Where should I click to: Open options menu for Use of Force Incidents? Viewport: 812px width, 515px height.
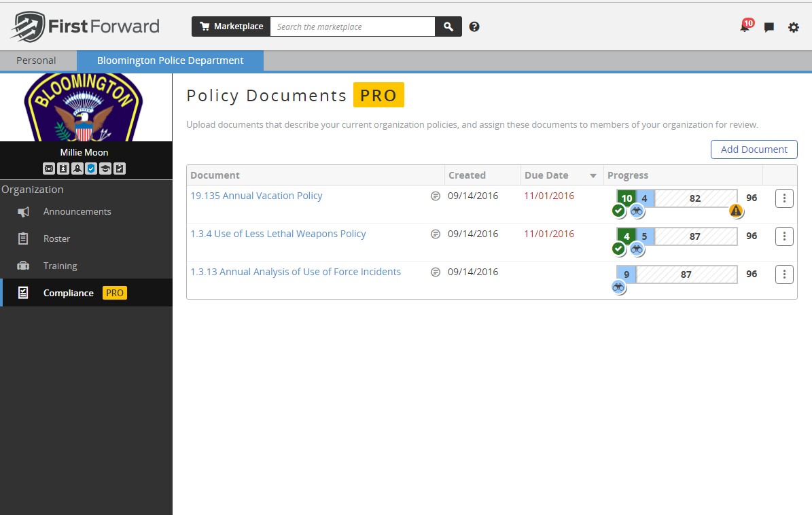[x=784, y=274]
